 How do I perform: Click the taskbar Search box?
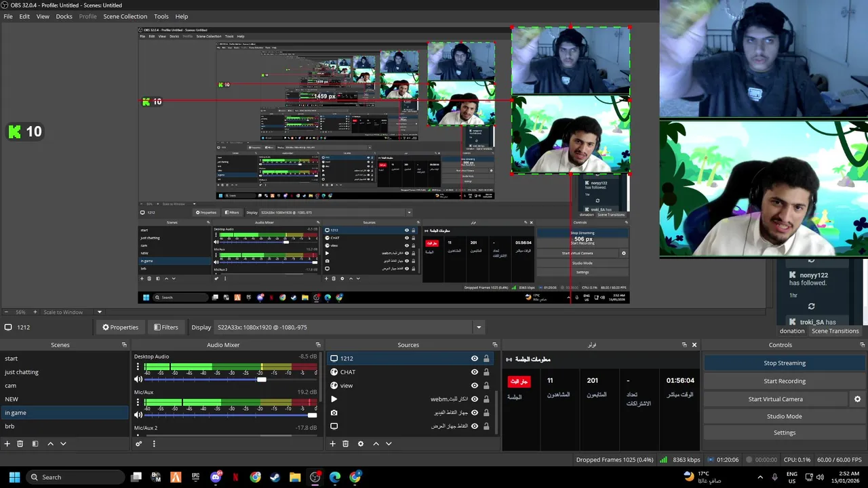click(76, 477)
